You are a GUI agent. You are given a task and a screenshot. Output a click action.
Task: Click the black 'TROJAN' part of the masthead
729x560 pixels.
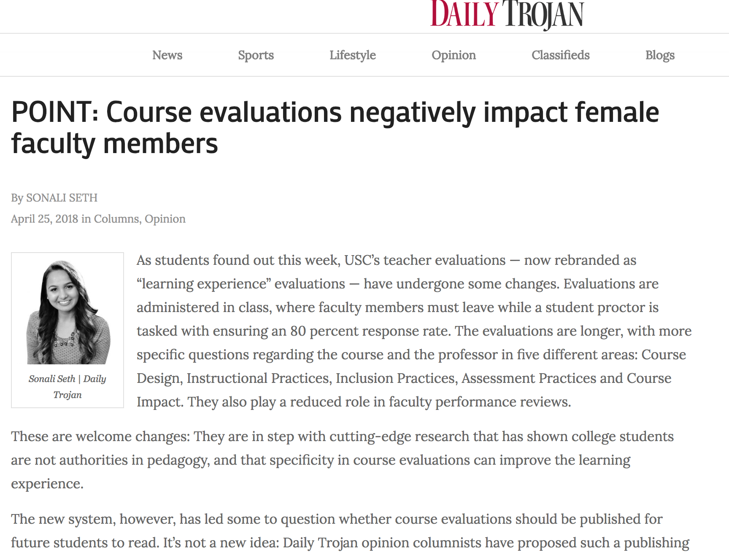543,15
